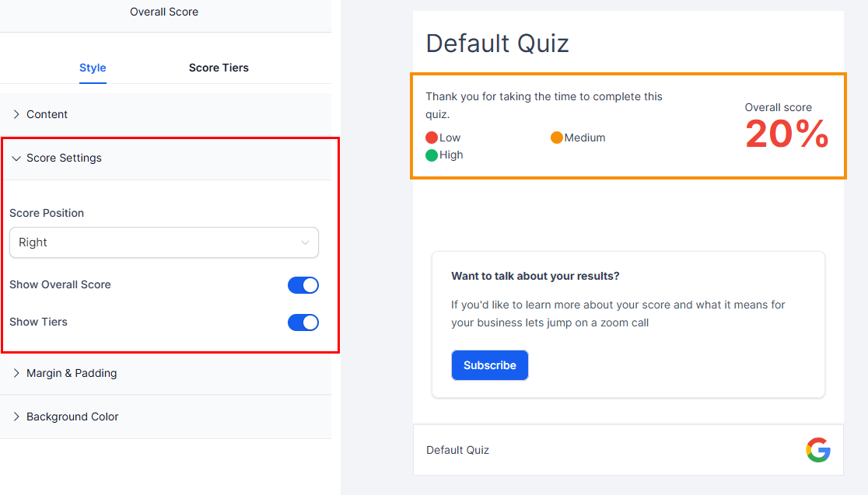This screenshot has height=495, width=868.
Task: Click the Overall Score panel title
Action: click(x=164, y=12)
